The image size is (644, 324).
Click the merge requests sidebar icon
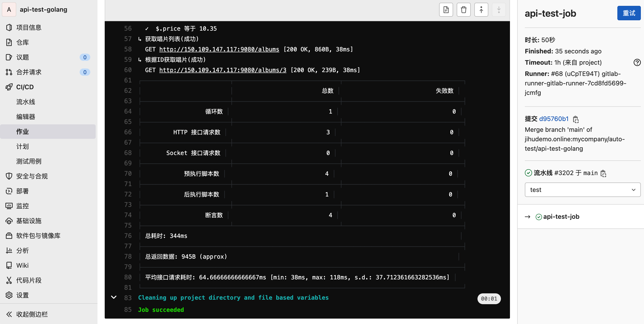tap(9, 72)
